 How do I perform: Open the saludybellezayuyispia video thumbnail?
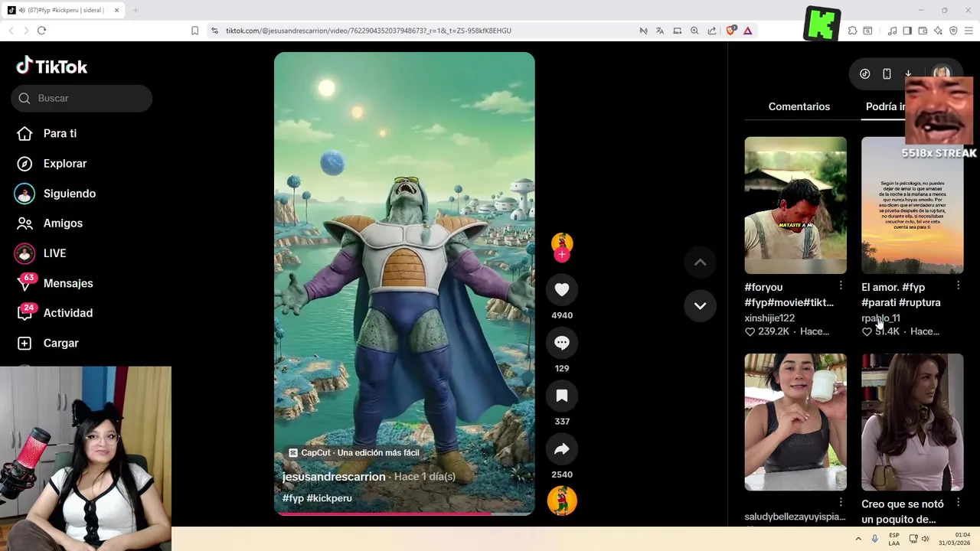[x=795, y=422]
